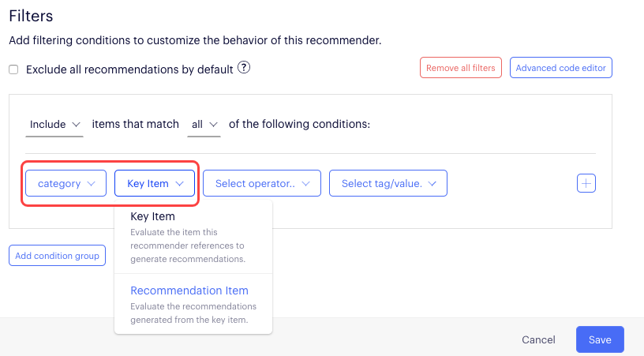
Task: Click the chevron beside category
Action: (x=92, y=184)
